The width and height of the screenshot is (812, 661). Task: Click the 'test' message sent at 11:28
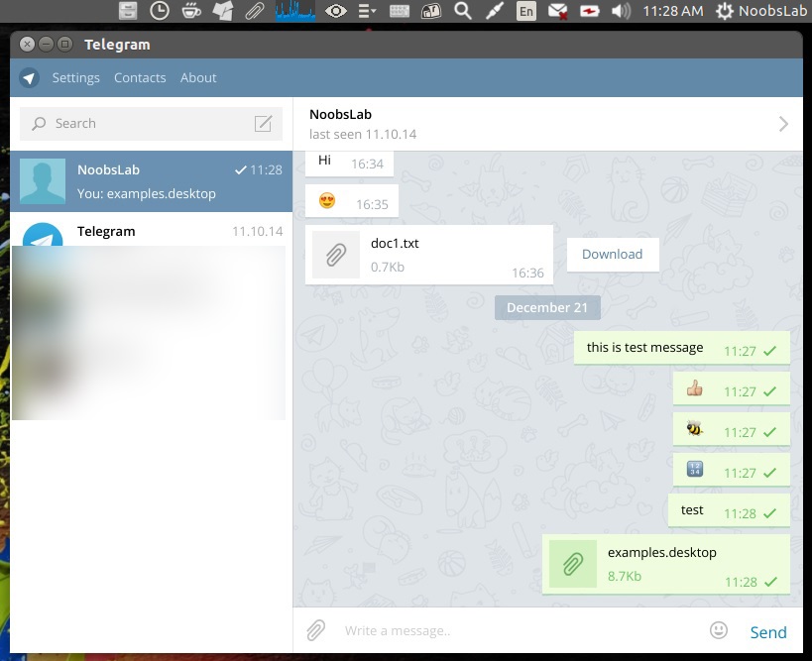(729, 510)
